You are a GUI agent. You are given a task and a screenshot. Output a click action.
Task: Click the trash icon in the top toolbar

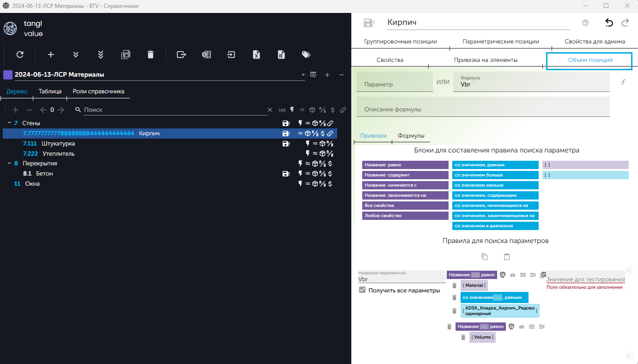150,55
